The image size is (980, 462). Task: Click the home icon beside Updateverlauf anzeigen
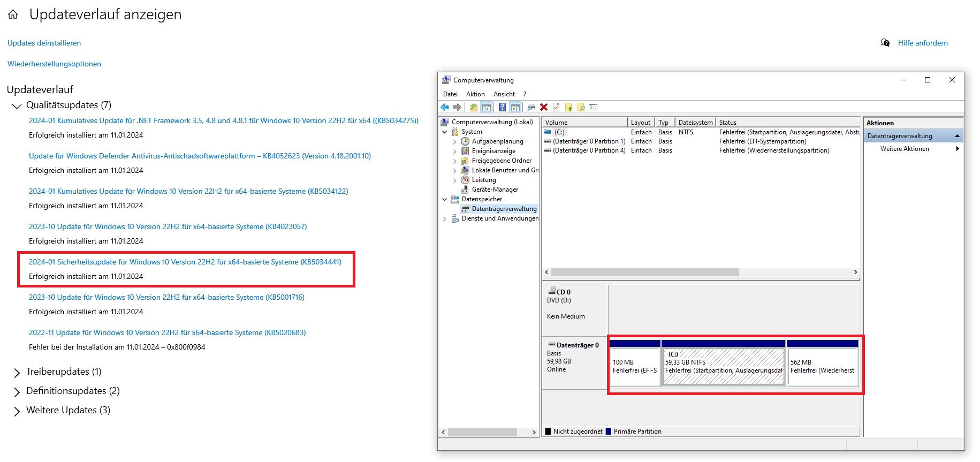(x=13, y=15)
